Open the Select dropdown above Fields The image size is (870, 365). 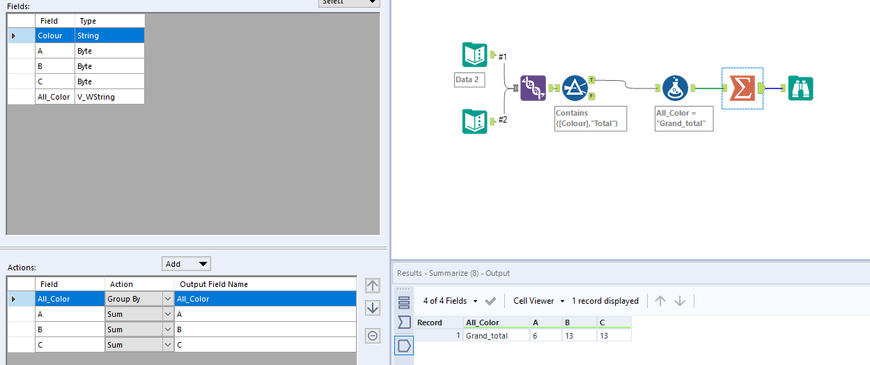coord(349,2)
